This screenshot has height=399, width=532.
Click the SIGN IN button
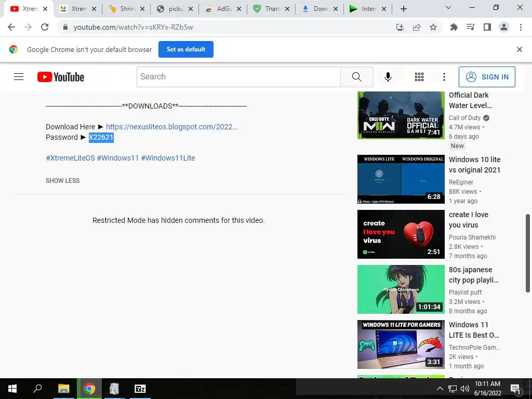point(487,77)
